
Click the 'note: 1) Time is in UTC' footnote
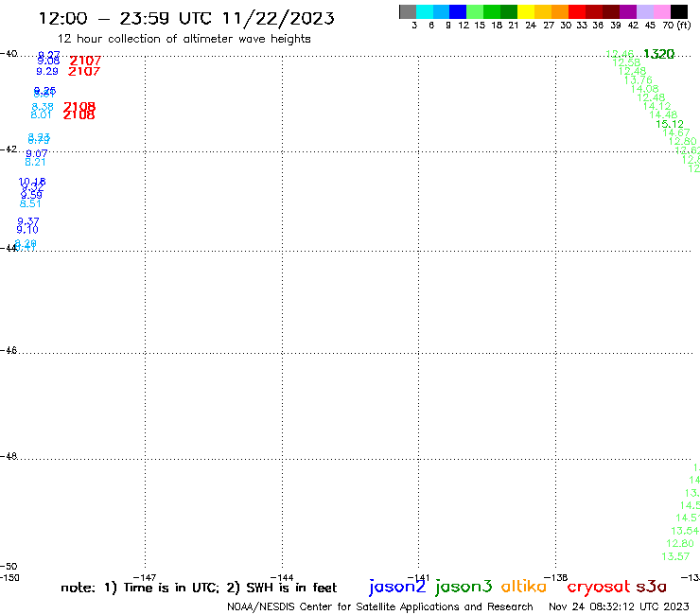point(140,588)
